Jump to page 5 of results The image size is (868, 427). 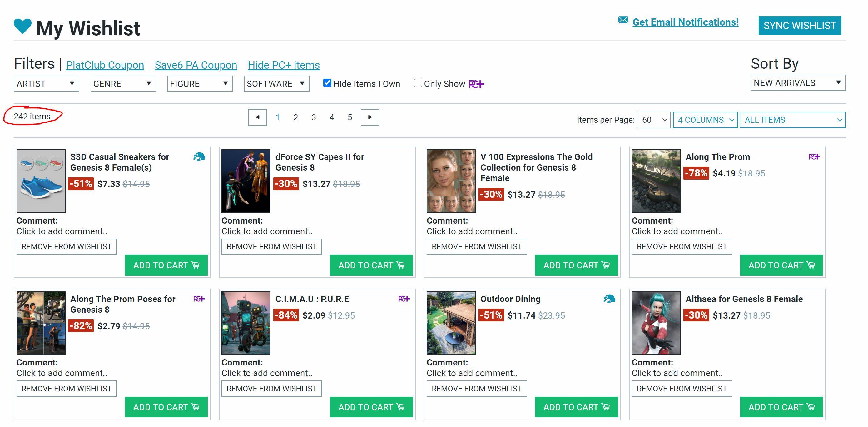(x=350, y=117)
